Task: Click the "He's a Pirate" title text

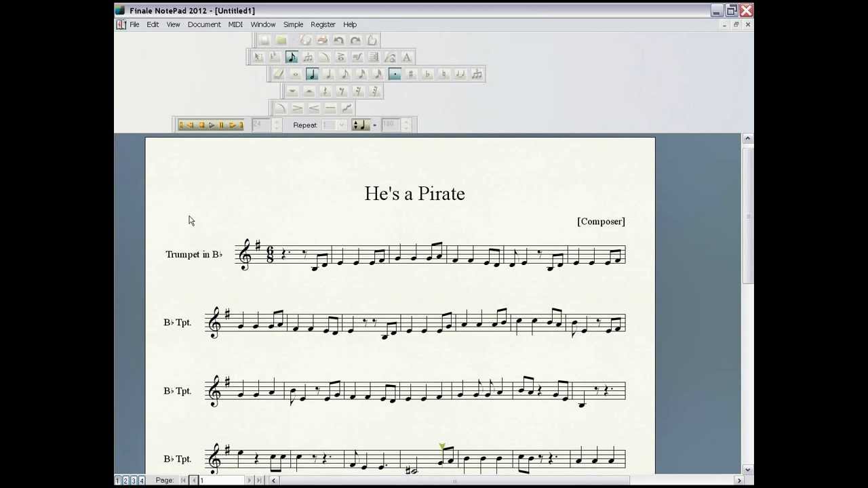Action: click(x=414, y=194)
